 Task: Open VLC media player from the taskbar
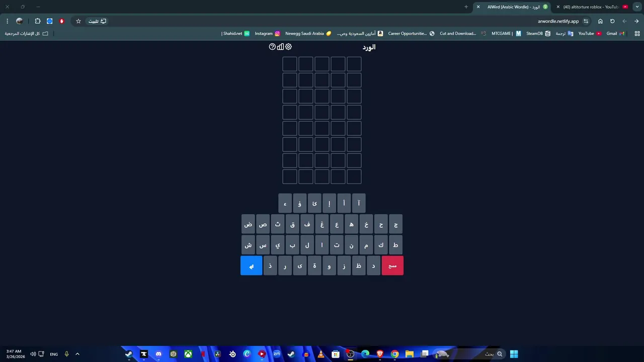tap(321, 354)
